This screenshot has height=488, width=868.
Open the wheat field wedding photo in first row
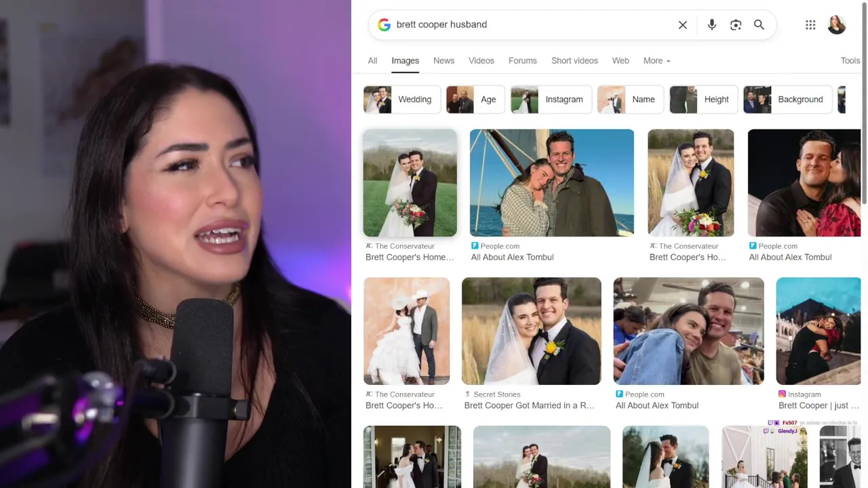[x=690, y=183]
